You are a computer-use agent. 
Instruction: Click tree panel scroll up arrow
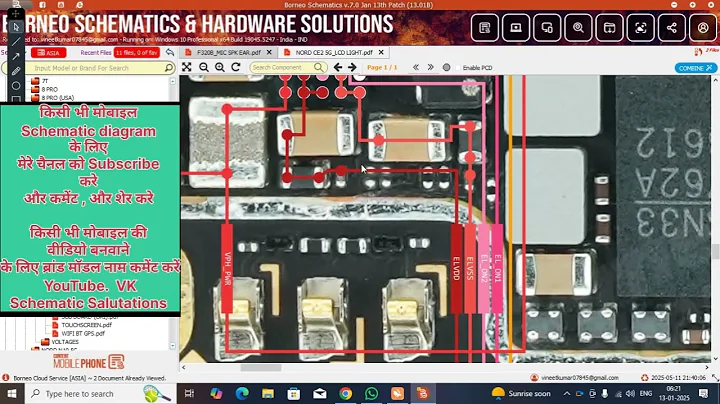tap(173, 81)
